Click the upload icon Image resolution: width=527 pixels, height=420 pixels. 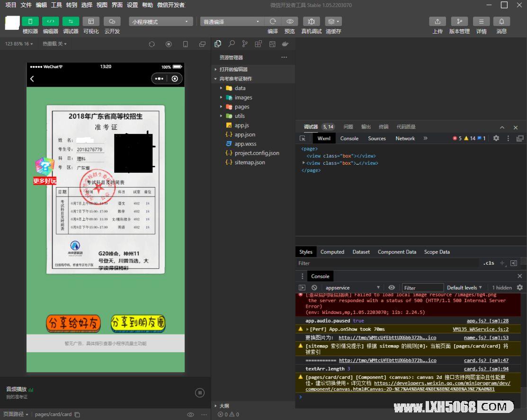pos(438,21)
